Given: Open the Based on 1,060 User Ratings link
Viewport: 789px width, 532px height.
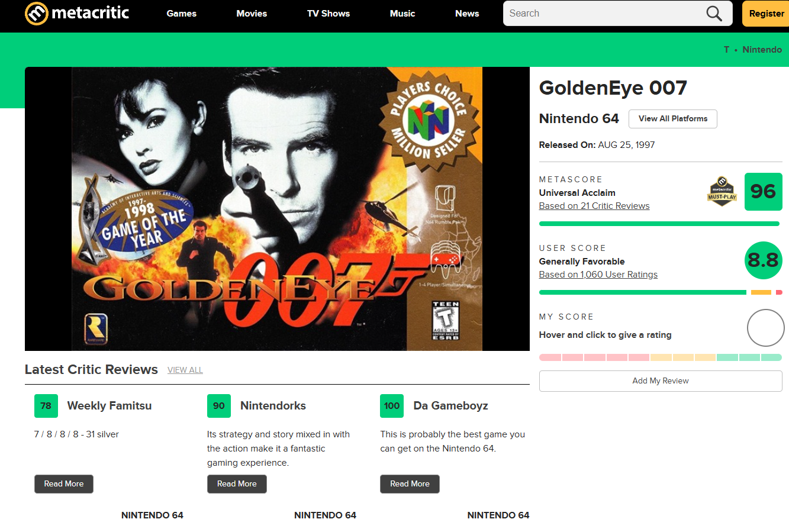Looking at the screenshot, I should pos(598,275).
